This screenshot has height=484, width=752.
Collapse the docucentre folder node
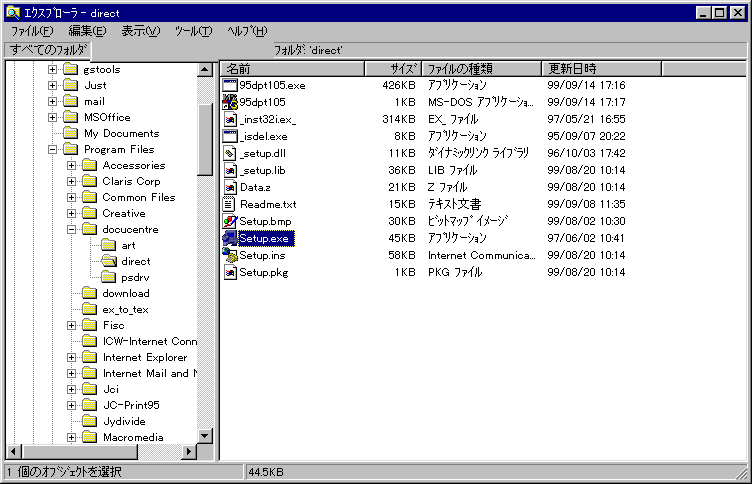pyautogui.click(x=71, y=229)
